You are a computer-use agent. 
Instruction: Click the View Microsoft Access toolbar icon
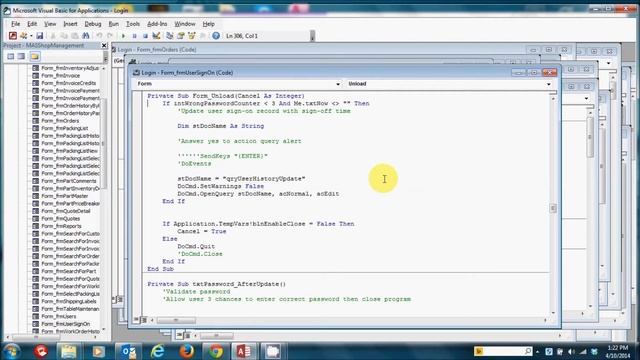(x=13, y=36)
